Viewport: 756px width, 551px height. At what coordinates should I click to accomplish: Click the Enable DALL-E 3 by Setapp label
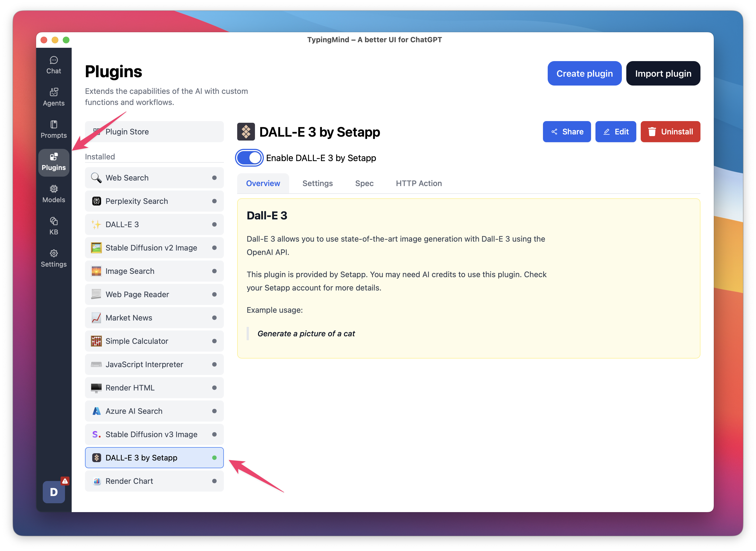[x=321, y=158]
